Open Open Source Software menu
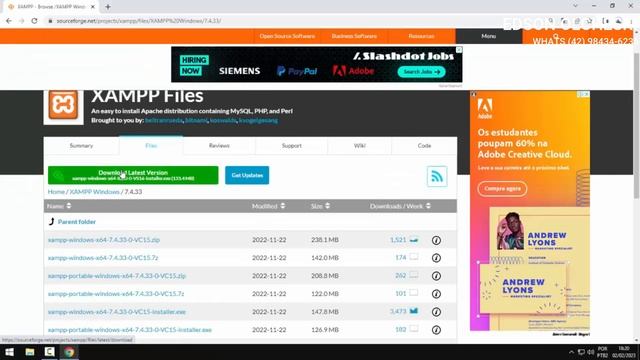This screenshot has width=640, height=360. pyautogui.click(x=287, y=36)
